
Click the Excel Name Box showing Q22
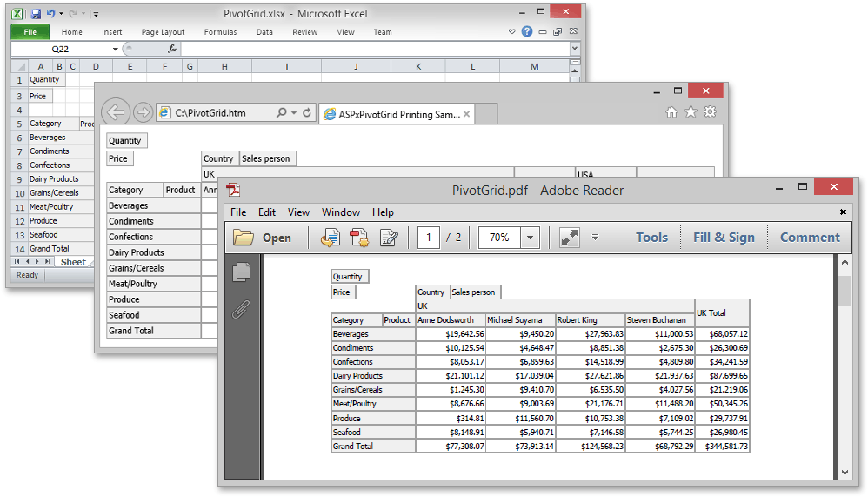click(61, 49)
